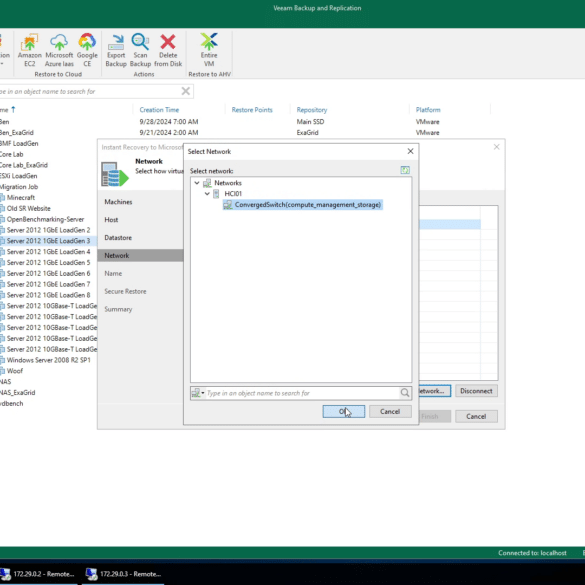Close the Instant Recovery wizard window
This screenshot has width=585, height=585.
[496, 147]
